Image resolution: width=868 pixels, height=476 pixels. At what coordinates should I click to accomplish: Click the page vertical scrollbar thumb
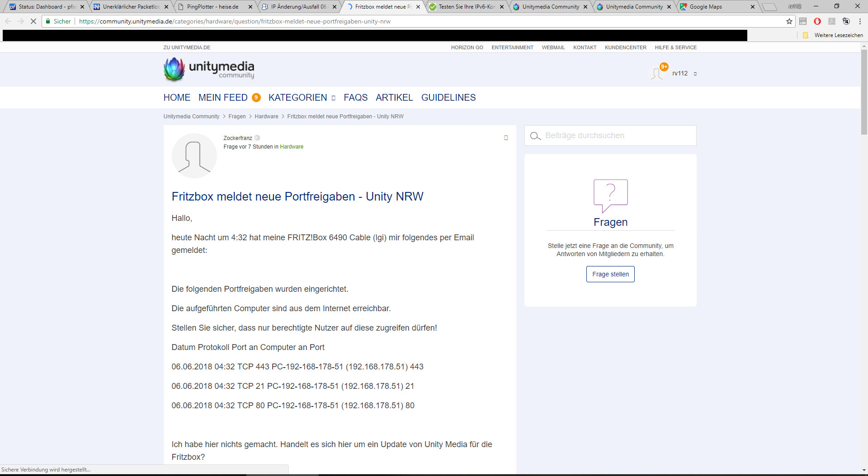pos(864,90)
